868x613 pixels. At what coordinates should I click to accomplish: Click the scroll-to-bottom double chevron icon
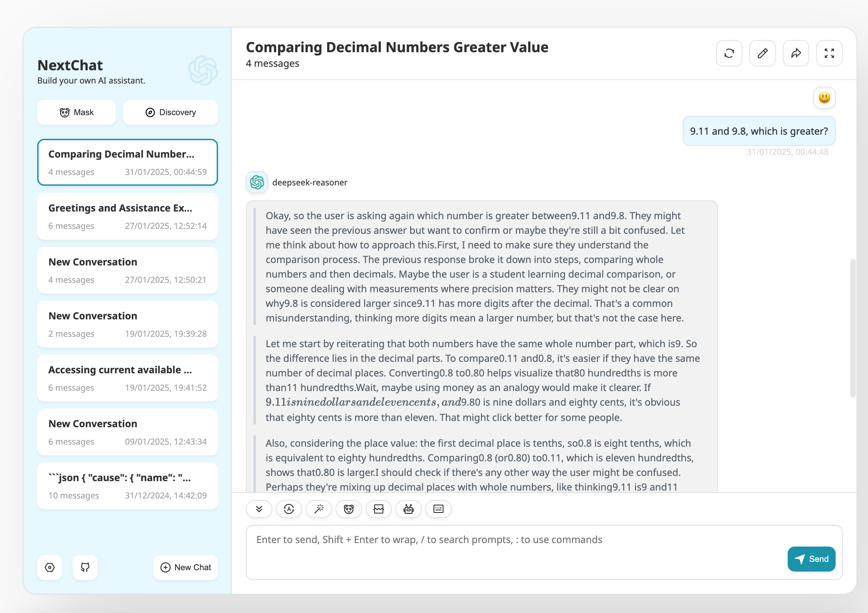pyautogui.click(x=259, y=509)
